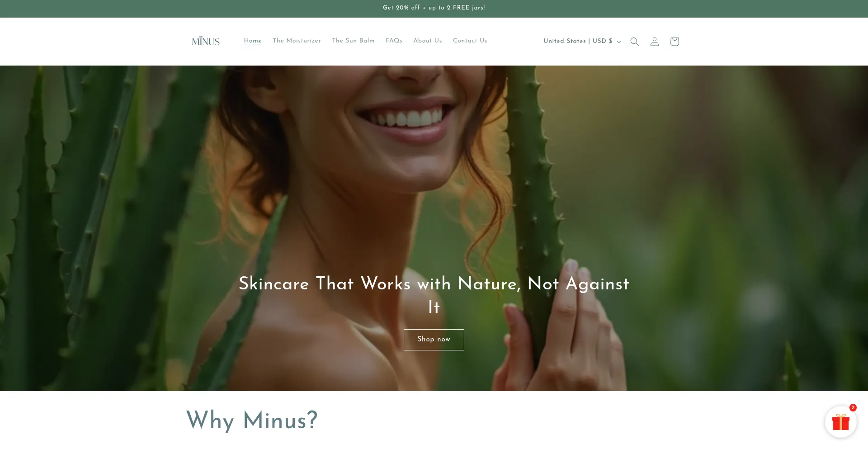Open the shopping cart icon
Viewport: 868px width, 449px height.
tap(675, 42)
